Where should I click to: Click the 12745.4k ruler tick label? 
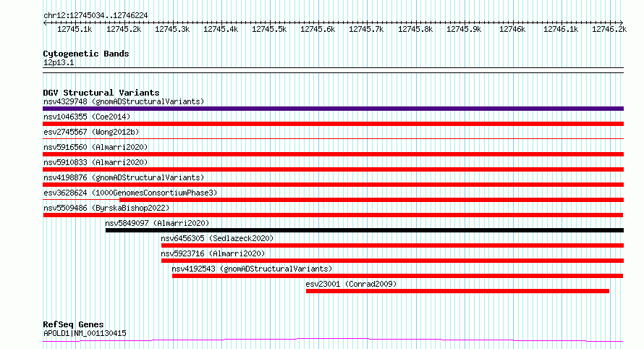point(221,29)
